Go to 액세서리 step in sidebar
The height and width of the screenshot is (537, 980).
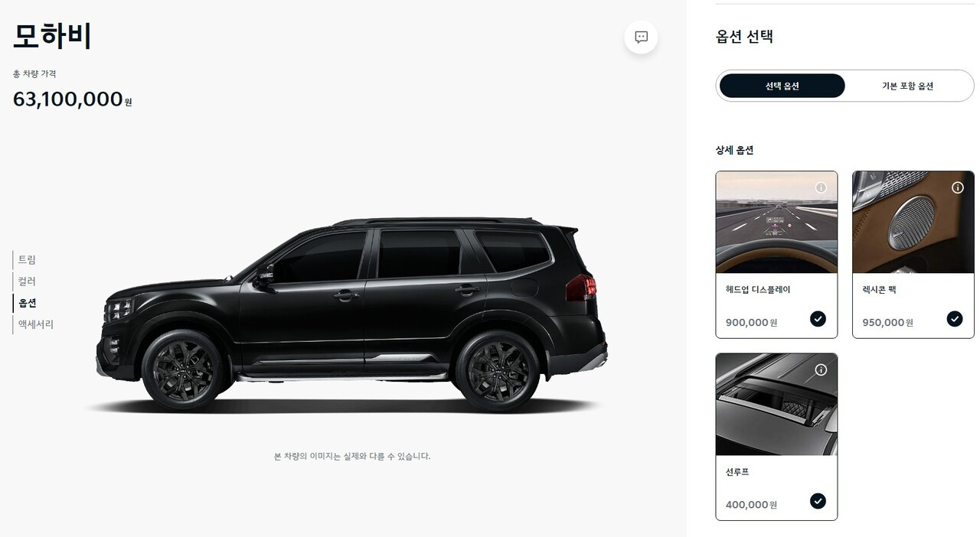(35, 324)
